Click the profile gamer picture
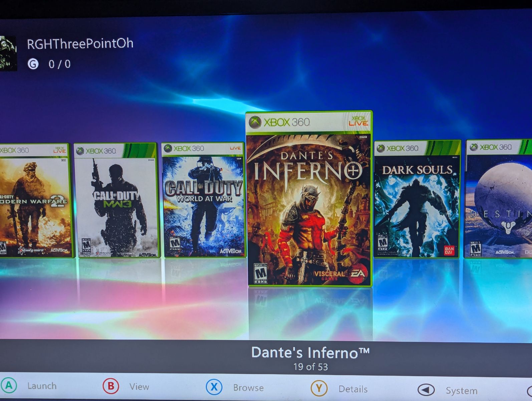 coord(8,53)
